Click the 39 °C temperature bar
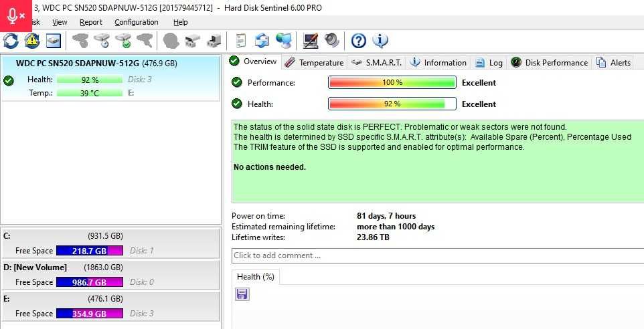 click(x=90, y=93)
